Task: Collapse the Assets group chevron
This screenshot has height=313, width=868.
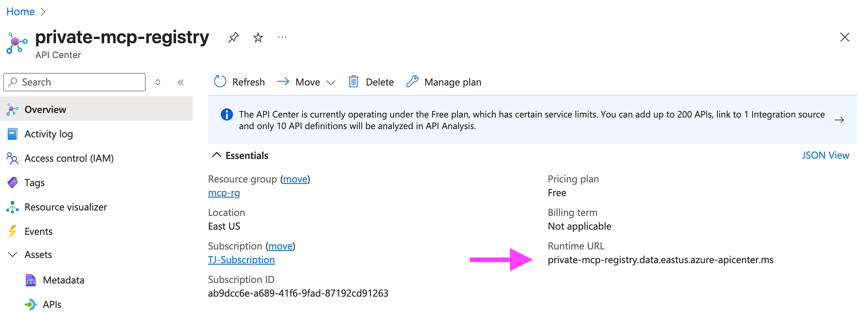Action: click(x=13, y=254)
